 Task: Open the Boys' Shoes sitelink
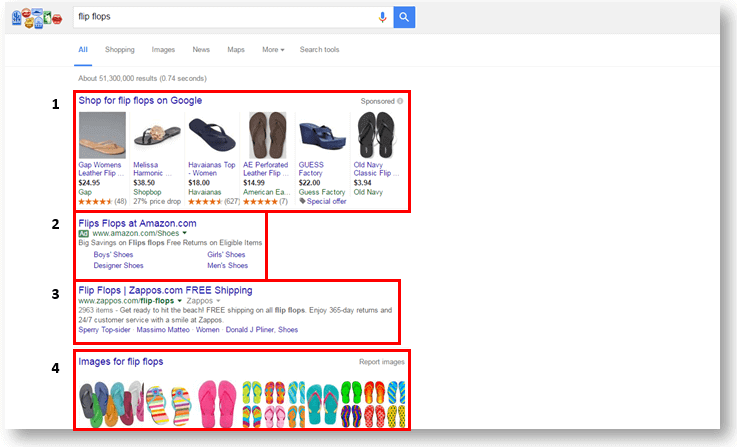(x=113, y=255)
